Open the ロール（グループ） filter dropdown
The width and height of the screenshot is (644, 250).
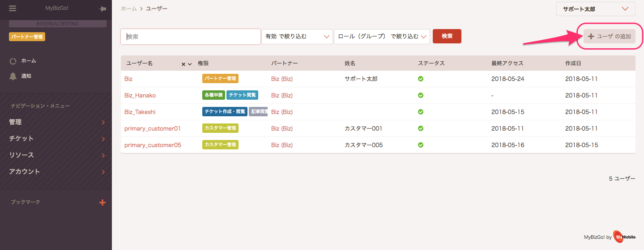coord(382,37)
